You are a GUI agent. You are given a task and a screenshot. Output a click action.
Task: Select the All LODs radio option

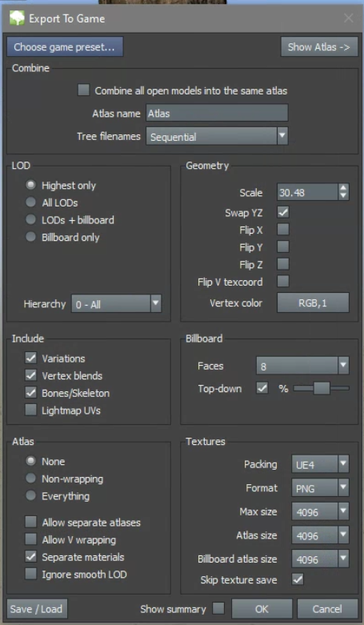pos(30,202)
